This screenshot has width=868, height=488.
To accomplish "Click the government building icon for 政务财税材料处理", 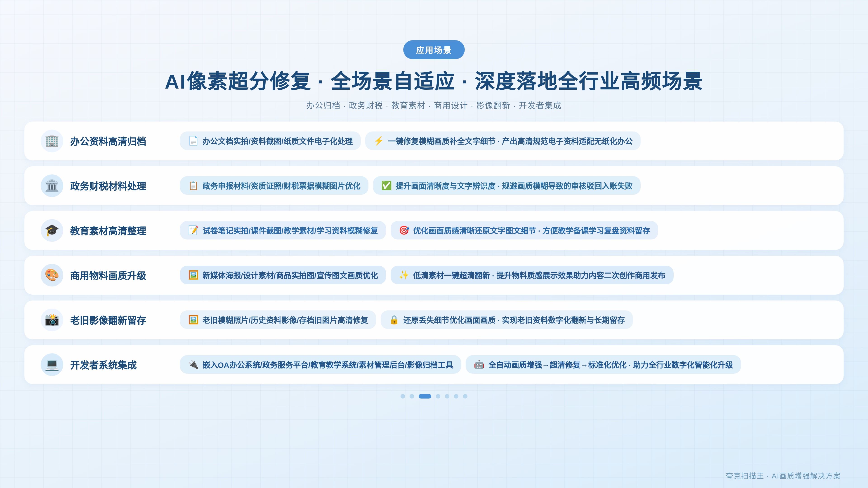I will (x=52, y=186).
